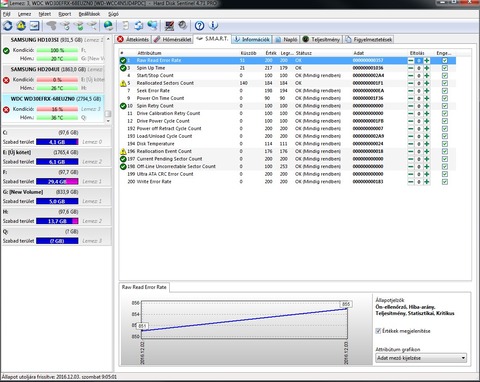Toggle the enable checkbox for Reallocated Sectors Count
This screenshot has height=382, width=480.
click(x=445, y=83)
